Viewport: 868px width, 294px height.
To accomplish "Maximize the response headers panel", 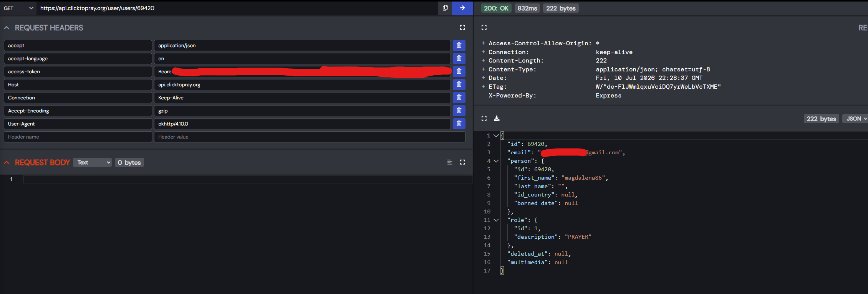I will click(x=484, y=28).
